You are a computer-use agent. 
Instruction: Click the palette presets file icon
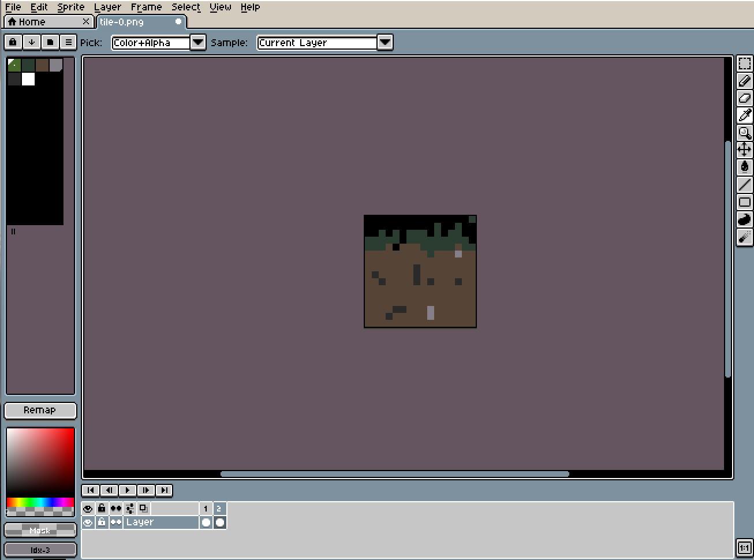(x=50, y=42)
